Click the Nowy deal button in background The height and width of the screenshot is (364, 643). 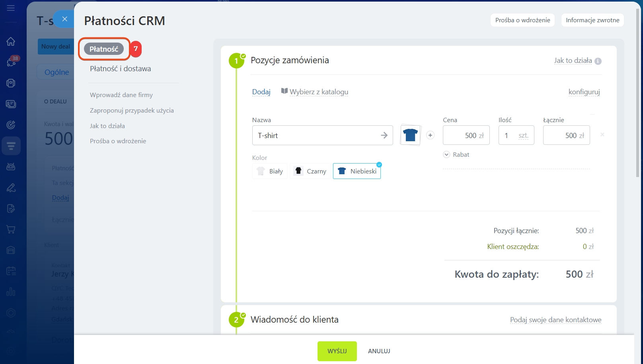(x=56, y=47)
